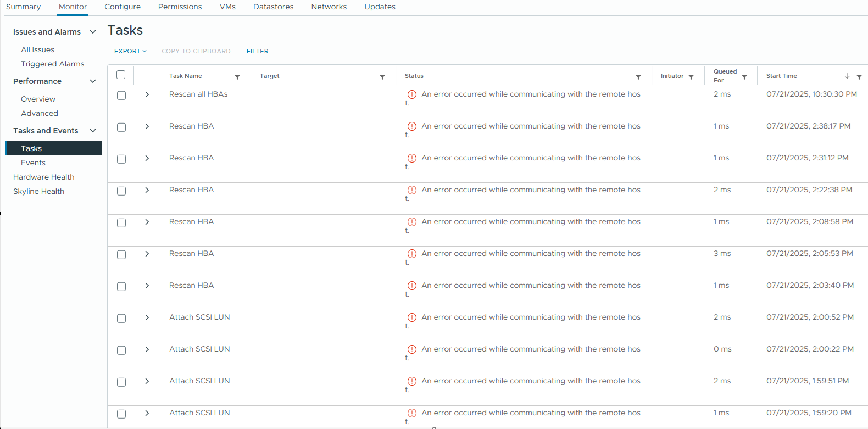Click the Start Time column filter icon
The image size is (868, 429).
pyautogui.click(x=859, y=77)
